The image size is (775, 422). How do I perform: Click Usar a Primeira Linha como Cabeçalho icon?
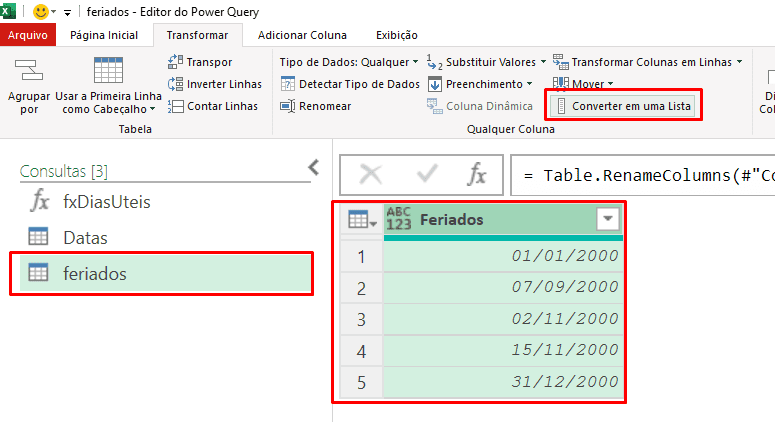tap(108, 70)
